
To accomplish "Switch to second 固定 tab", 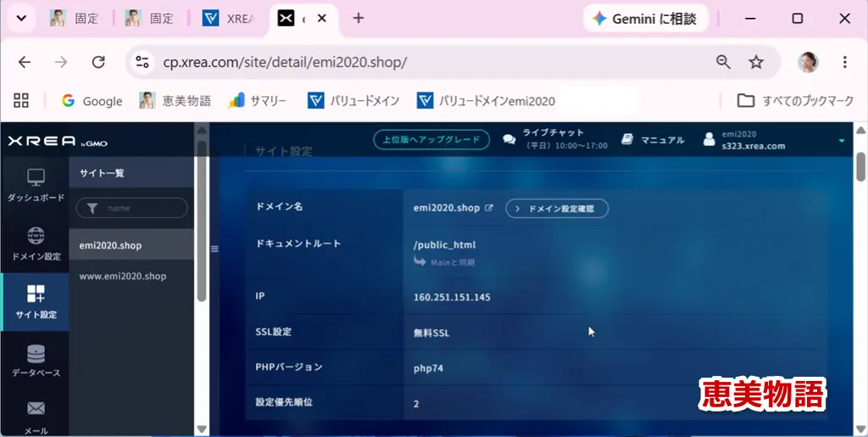I will [x=149, y=19].
